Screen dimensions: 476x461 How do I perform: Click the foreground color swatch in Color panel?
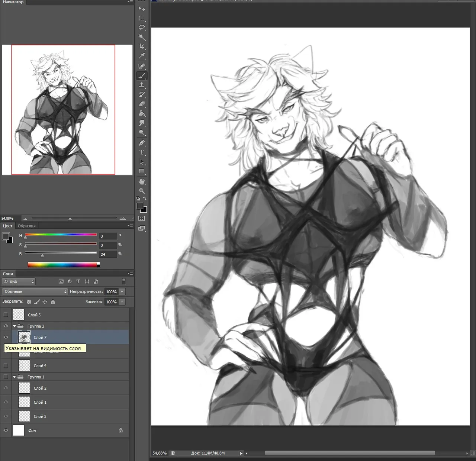6,236
